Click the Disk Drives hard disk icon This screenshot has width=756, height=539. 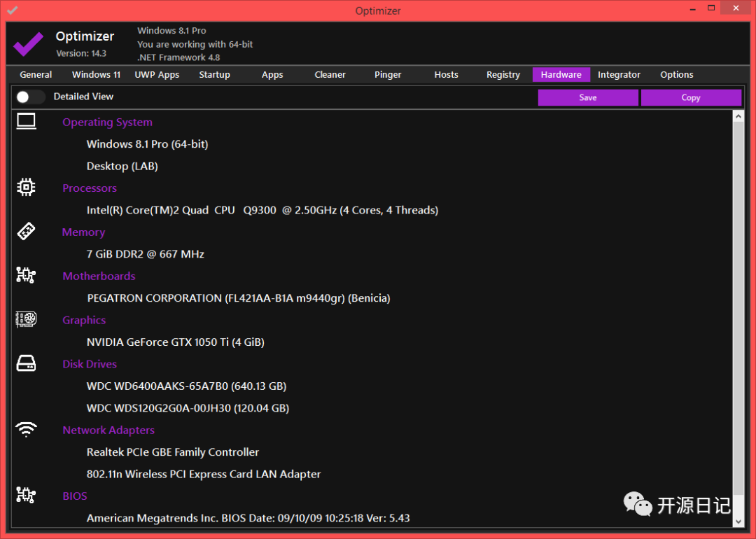(26, 363)
